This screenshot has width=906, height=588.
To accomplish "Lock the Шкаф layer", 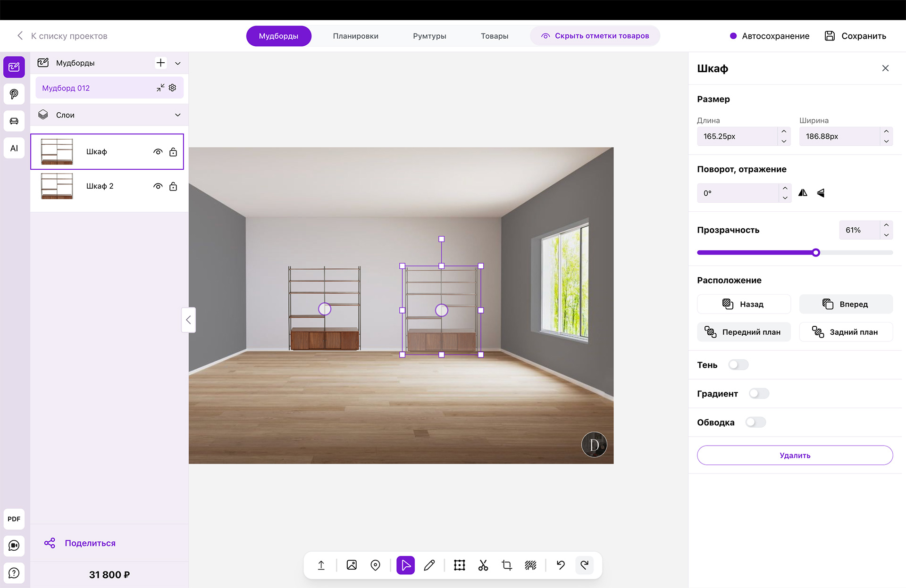I will point(173,152).
